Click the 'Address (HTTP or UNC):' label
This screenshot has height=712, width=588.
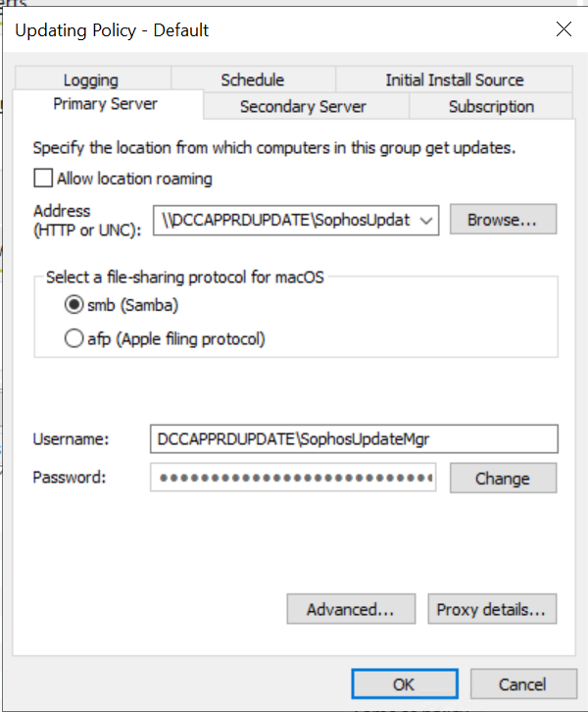coord(87,221)
